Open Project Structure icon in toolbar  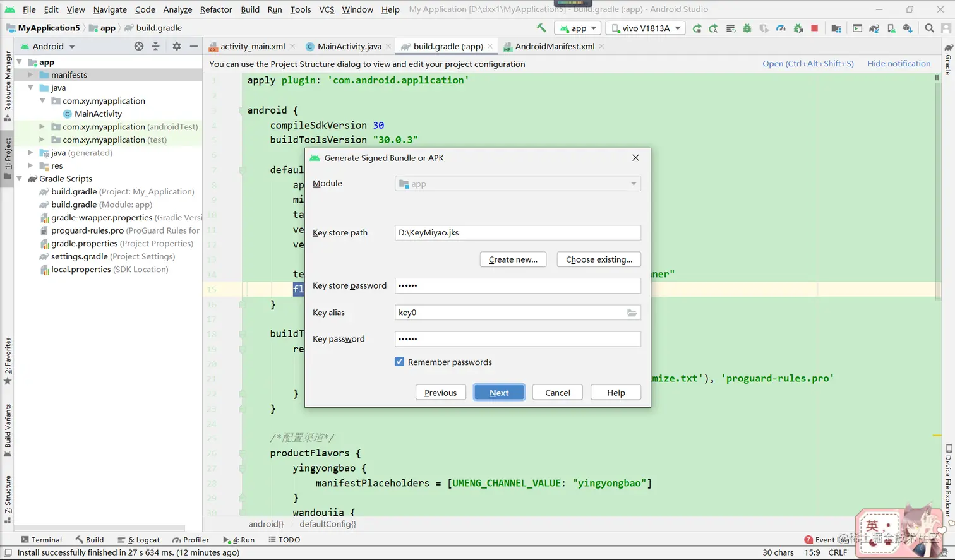pos(836,28)
